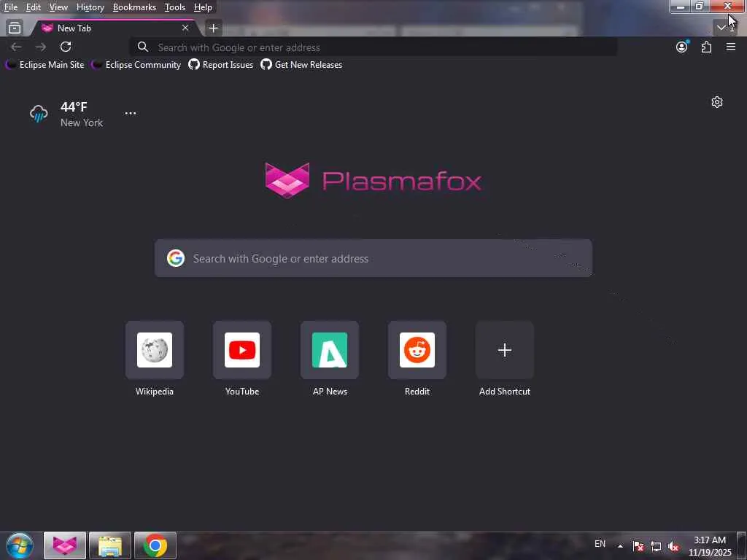This screenshot has height=560, width=747.
Task: Open Get New Releases bookmark
Action: [x=301, y=65]
